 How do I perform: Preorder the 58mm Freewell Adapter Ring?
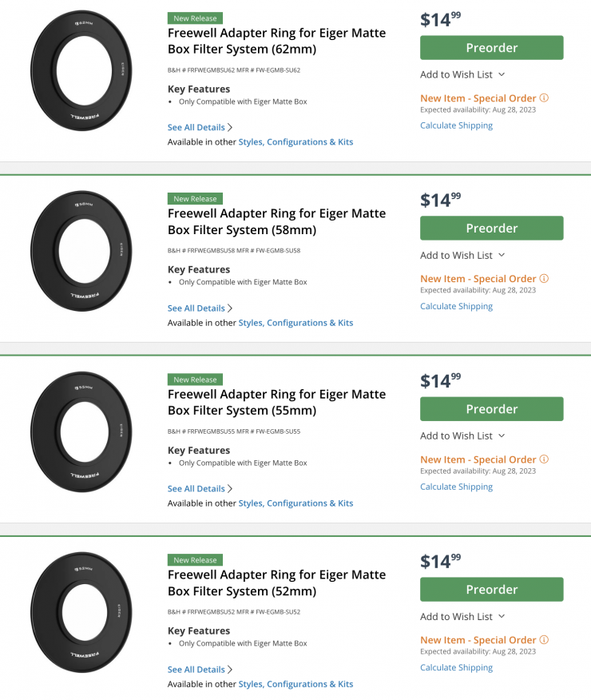[491, 229]
